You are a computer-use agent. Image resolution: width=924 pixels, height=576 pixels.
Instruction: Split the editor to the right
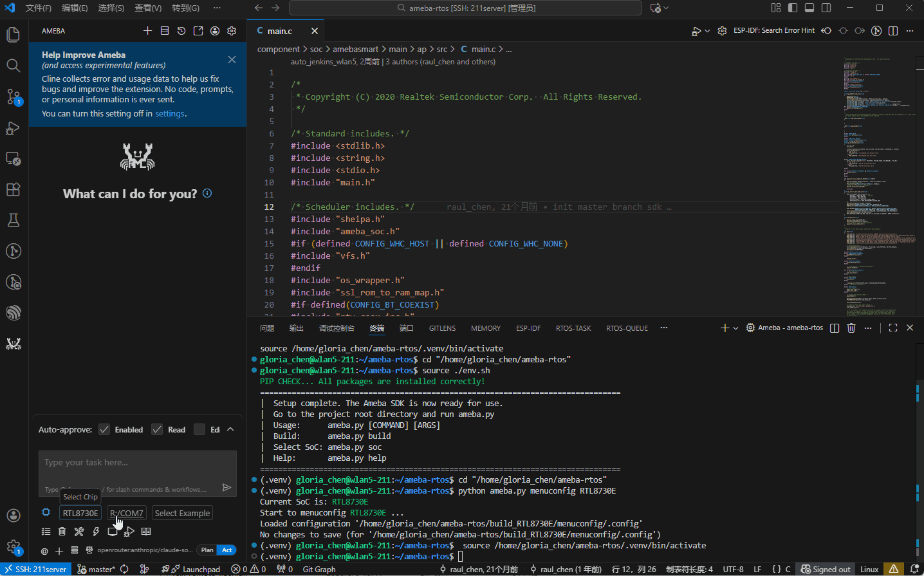[x=893, y=31]
